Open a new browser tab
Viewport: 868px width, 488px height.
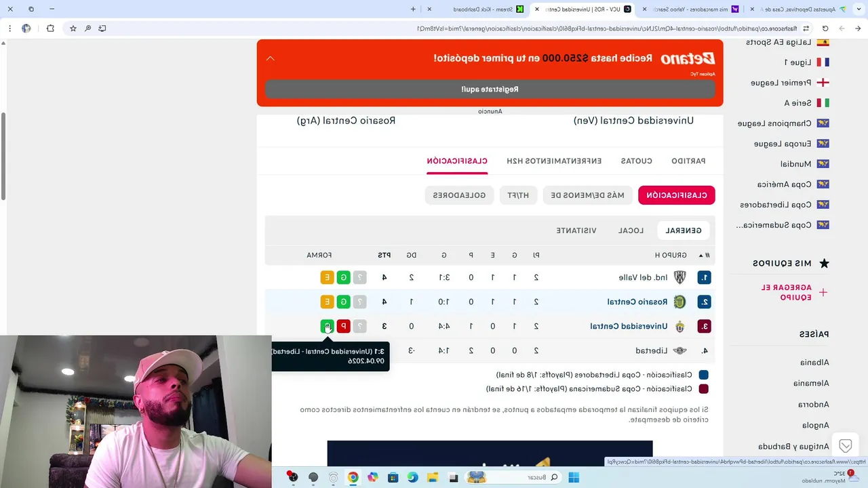click(x=413, y=9)
